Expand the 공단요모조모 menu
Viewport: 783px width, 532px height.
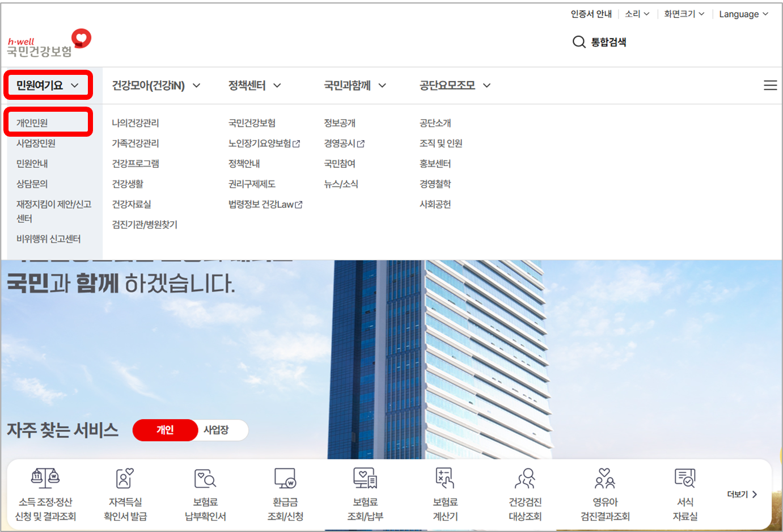pyautogui.click(x=455, y=86)
